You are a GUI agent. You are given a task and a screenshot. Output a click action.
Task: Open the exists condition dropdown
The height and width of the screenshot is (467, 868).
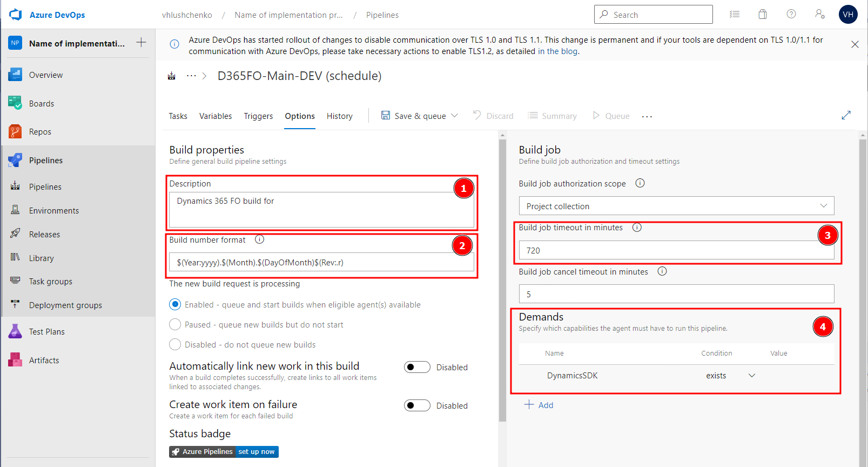(x=751, y=376)
